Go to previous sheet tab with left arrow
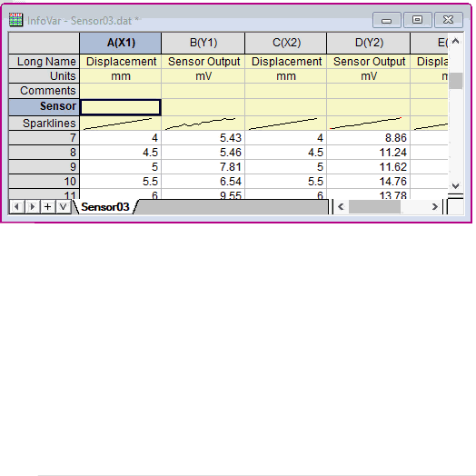The image size is (476, 476). pyautogui.click(x=17, y=207)
